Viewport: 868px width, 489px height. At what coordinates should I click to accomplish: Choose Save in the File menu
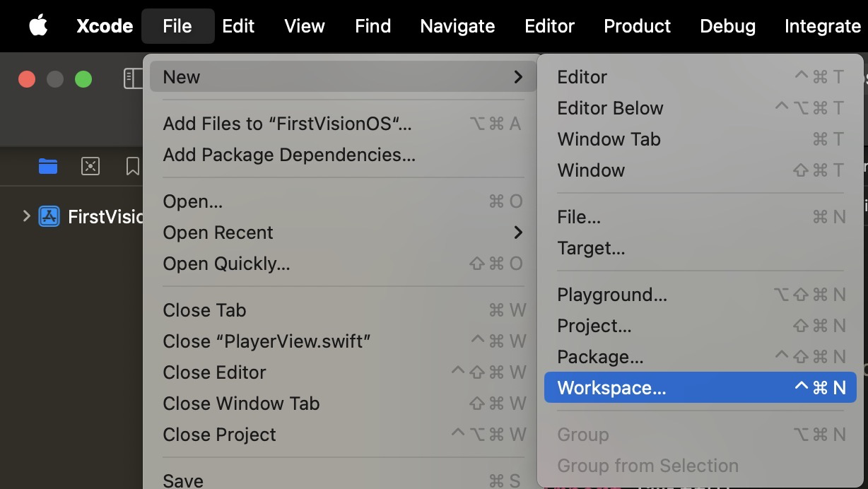click(x=344, y=480)
